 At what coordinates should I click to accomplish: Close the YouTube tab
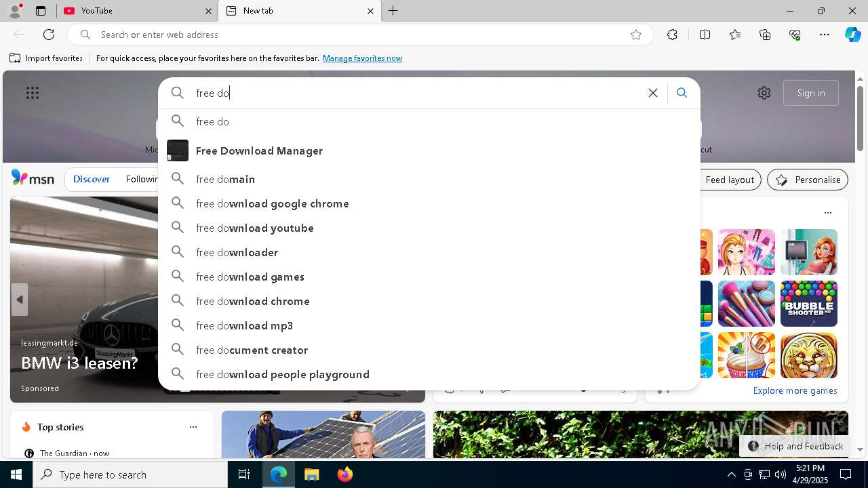point(208,11)
